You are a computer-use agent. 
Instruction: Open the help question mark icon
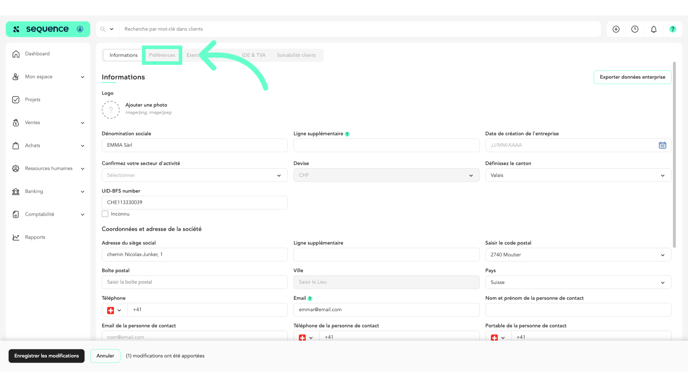point(673,29)
